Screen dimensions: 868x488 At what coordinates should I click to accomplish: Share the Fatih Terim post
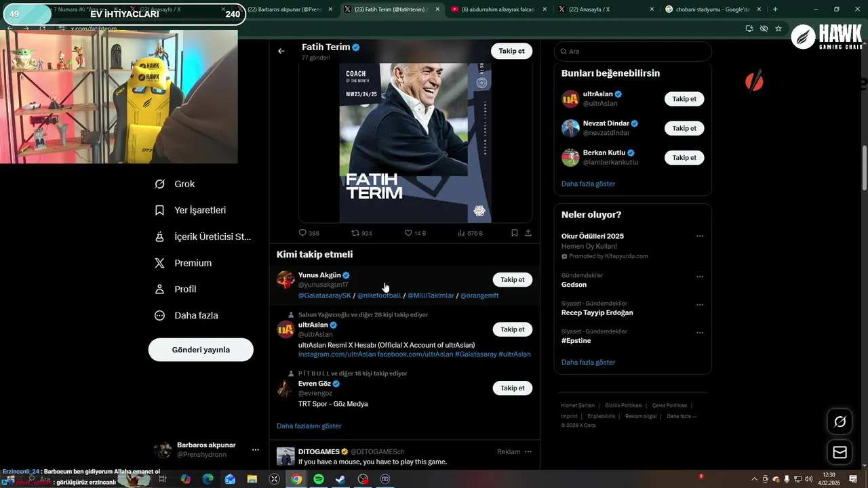coord(528,232)
